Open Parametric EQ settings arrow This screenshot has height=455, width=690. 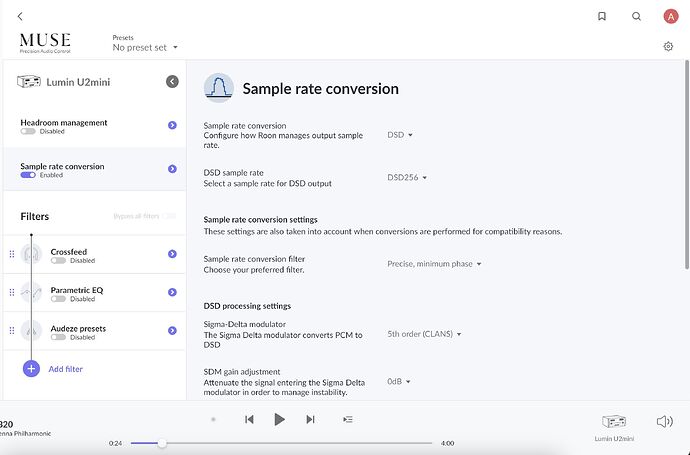(x=172, y=292)
